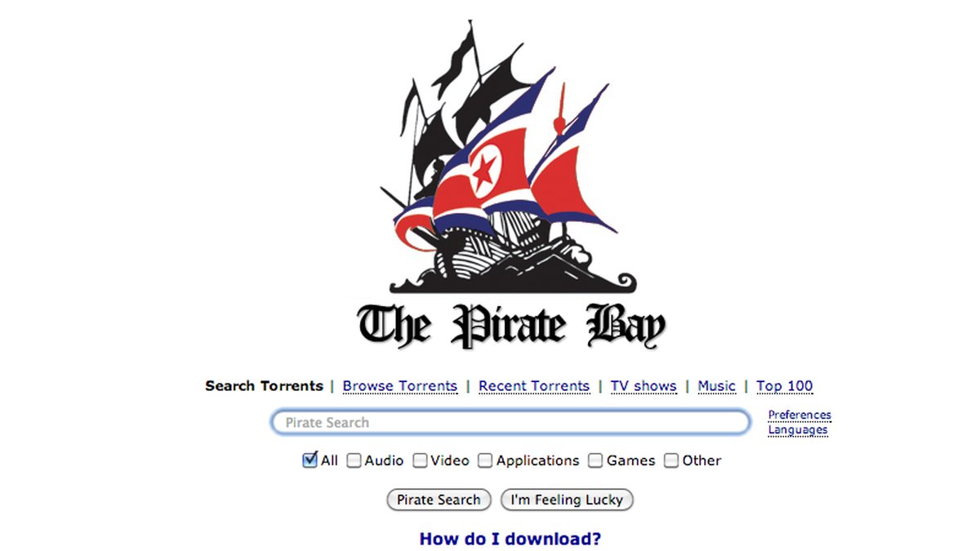Open the Preferences link
Viewport: 980px width, 551px height.
point(800,415)
